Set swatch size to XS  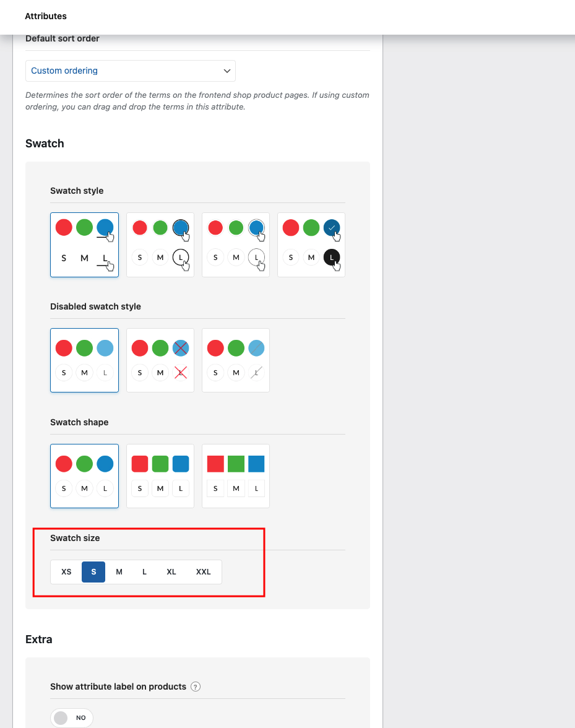[x=66, y=571]
